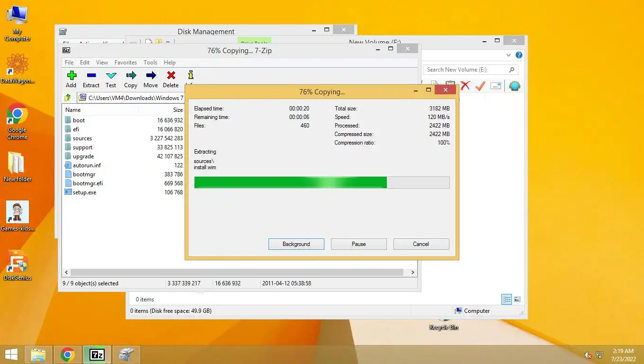Open Games-kids desktop shortcut
The width and height of the screenshot is (644, 364).
point(18,216)
